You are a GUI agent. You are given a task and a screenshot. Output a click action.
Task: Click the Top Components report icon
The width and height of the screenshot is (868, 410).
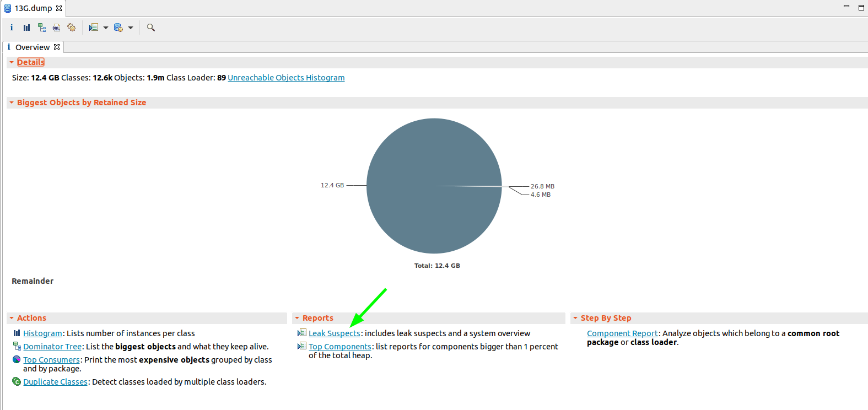click(302, 346)
